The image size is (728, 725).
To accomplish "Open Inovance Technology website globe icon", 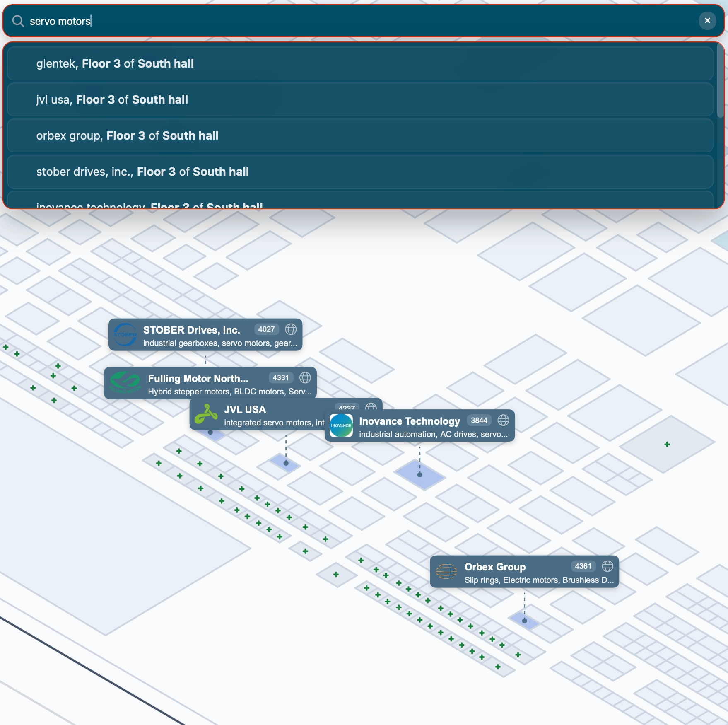I will 503,420.
